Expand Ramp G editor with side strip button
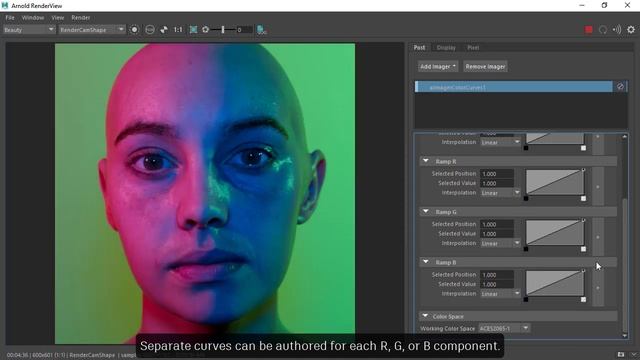Viewport: 640px width, 360px height. click(598, 237)
